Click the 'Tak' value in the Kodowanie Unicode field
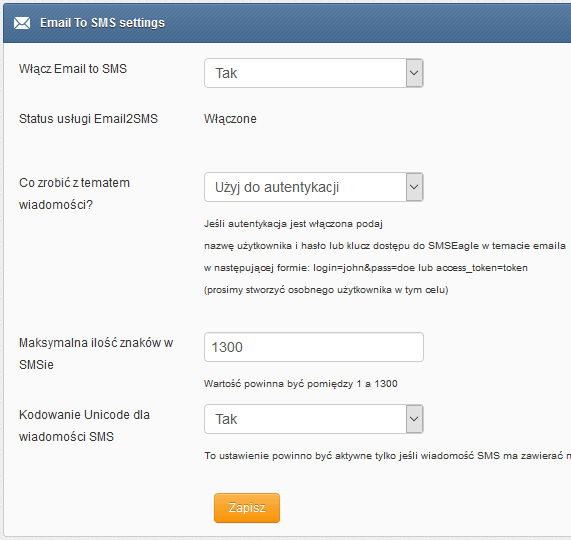This screenshot has height=540, width=571. pyautogui.click(x=226, y=419)
